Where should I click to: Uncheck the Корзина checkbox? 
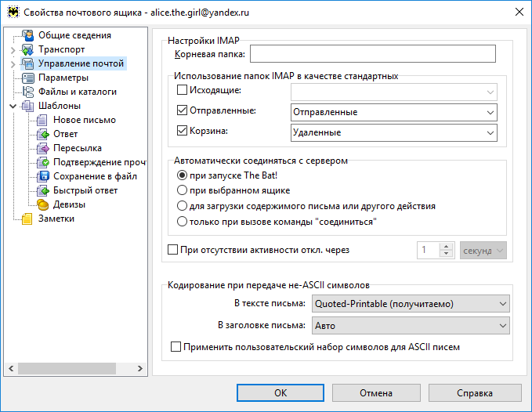[x=183, y=132]
